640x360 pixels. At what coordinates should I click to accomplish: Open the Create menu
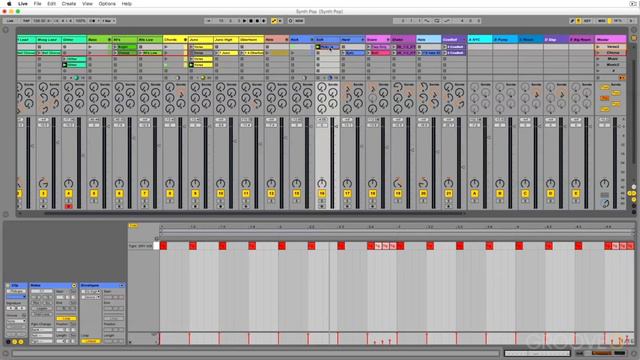tap(69, 4)
